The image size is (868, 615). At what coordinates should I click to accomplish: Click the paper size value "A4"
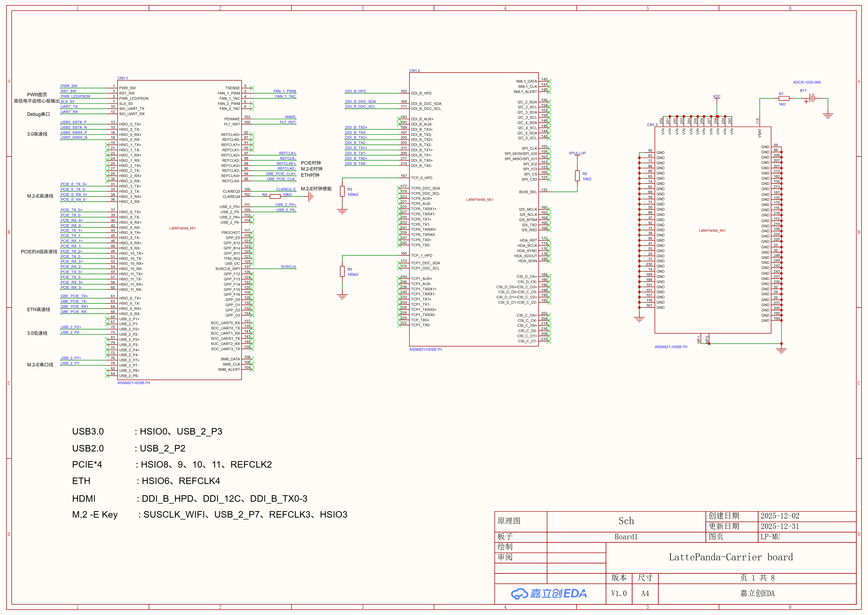(645, 593)
